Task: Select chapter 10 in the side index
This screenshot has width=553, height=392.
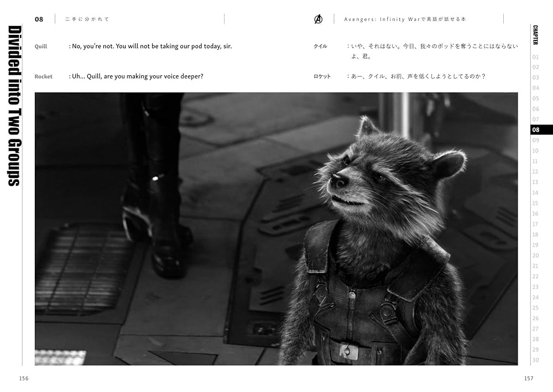Action: pos(535,151)
